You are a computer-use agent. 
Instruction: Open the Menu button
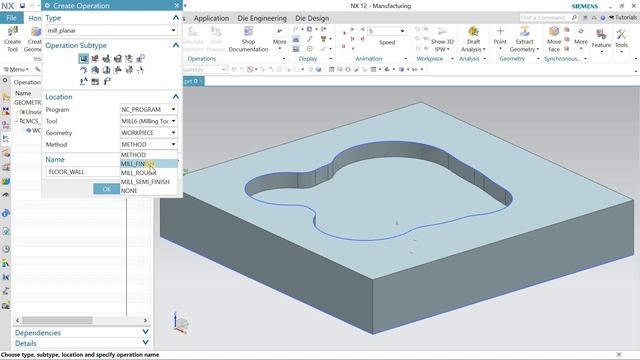[16, 69]
